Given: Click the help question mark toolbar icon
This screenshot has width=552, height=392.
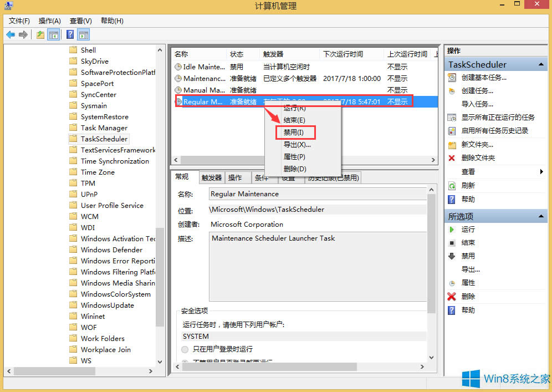Looking at the screenshot, I should (x=69, y=34).
